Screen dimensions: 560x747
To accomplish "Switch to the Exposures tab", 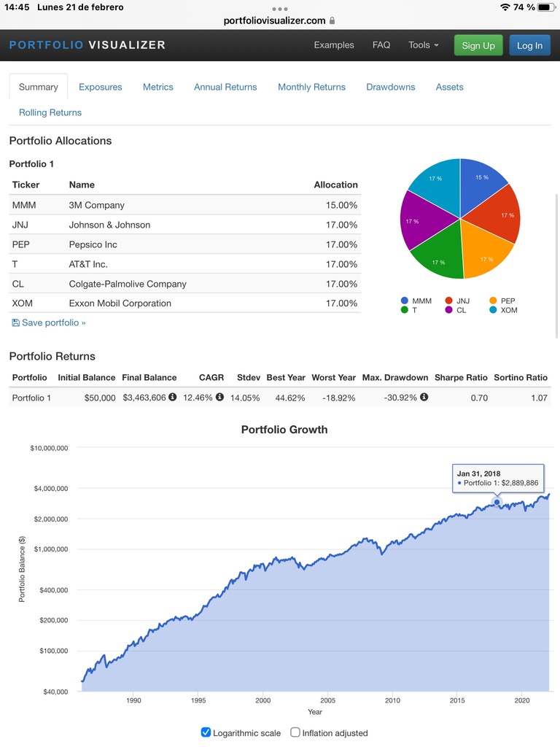I will tap(101, 87).
